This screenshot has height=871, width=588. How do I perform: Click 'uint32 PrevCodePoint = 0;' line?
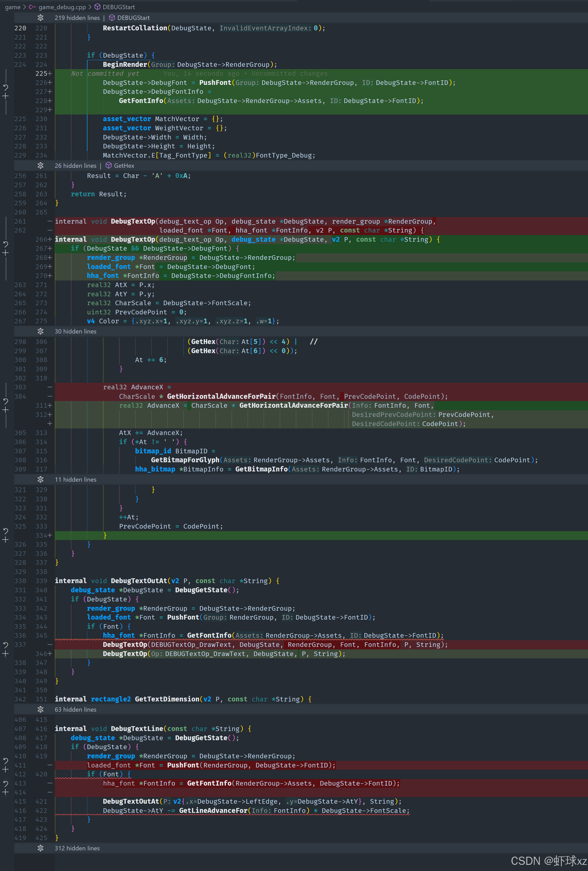click(137, 312)
